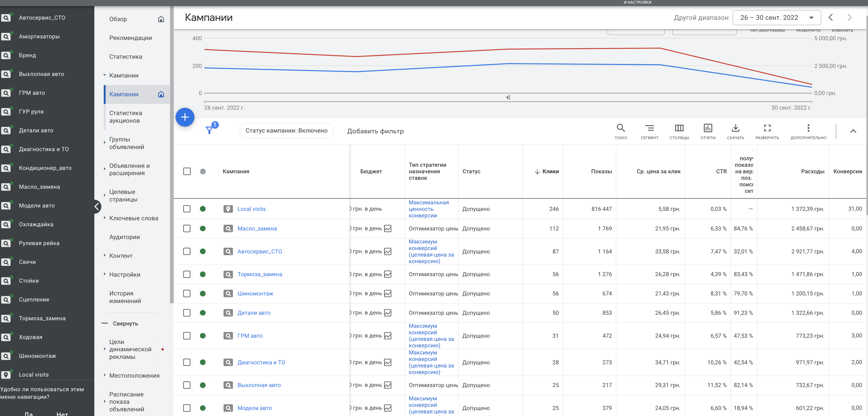Open the Столбцы columns icon
Screen dimensions: 868x416
pos(679,128)
